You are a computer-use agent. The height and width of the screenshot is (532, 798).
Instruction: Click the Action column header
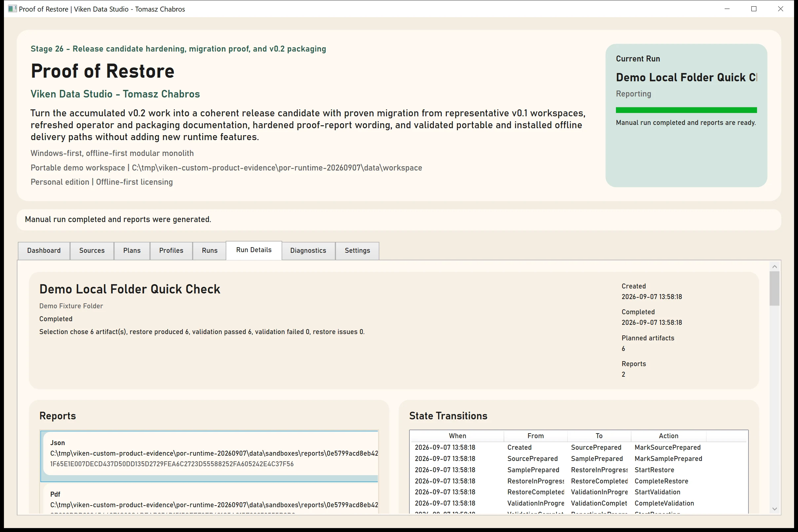[x=668, y=436]
